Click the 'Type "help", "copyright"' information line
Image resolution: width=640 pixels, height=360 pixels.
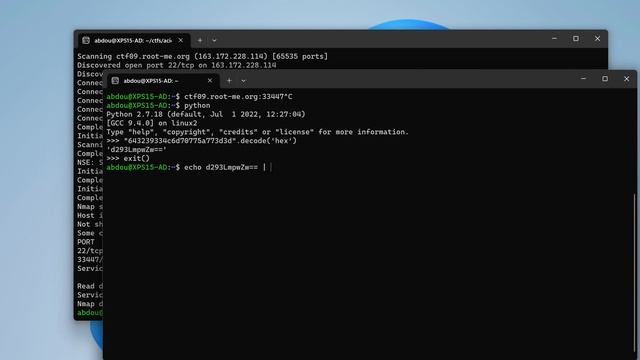258,132
